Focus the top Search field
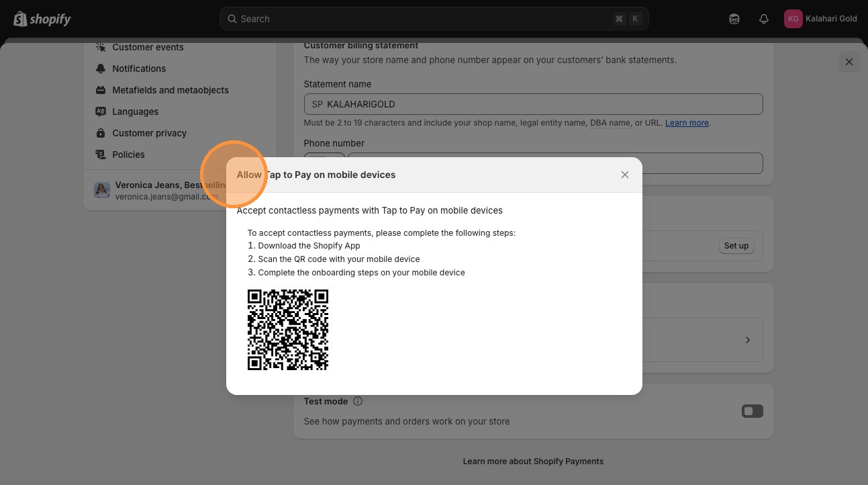Screen dimensions: 868x485 pos(434,19)
